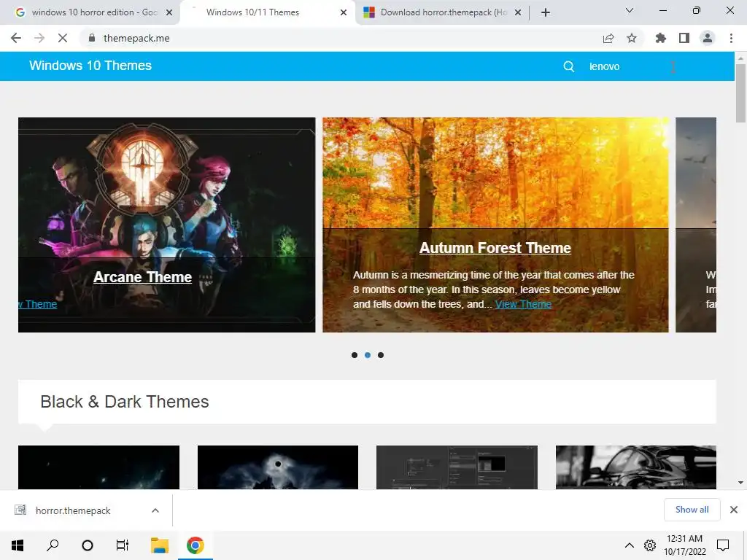Click the forward navigation arrow
747x560 pixels.
click(x=39, y=38)
